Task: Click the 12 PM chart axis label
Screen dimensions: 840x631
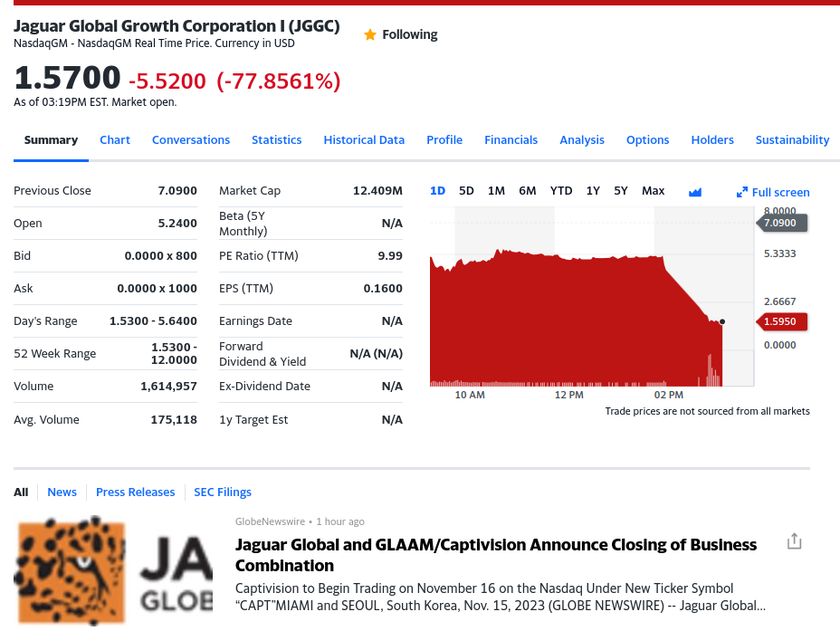Action: (569, 395)
